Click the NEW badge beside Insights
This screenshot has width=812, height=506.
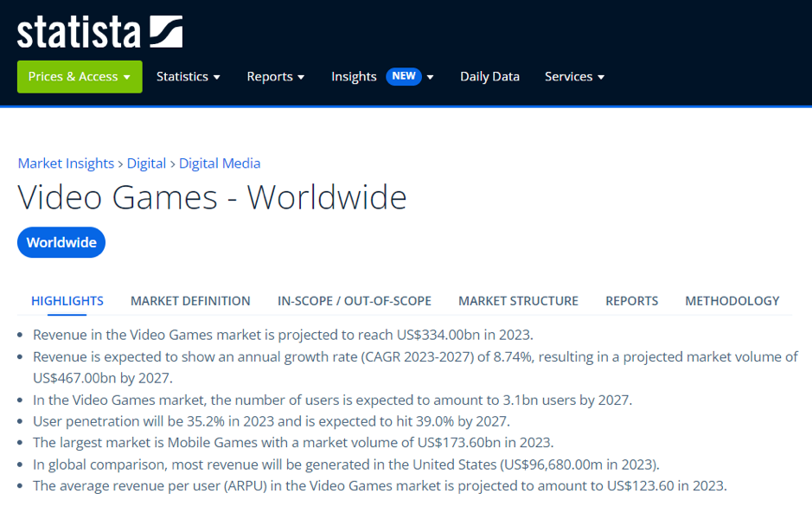[403, 76]
